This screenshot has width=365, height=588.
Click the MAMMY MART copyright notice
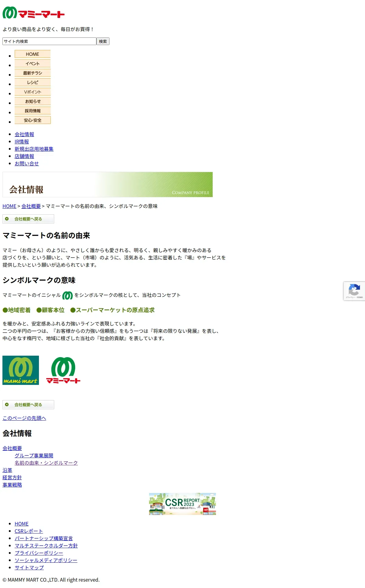tap(51, 580)
